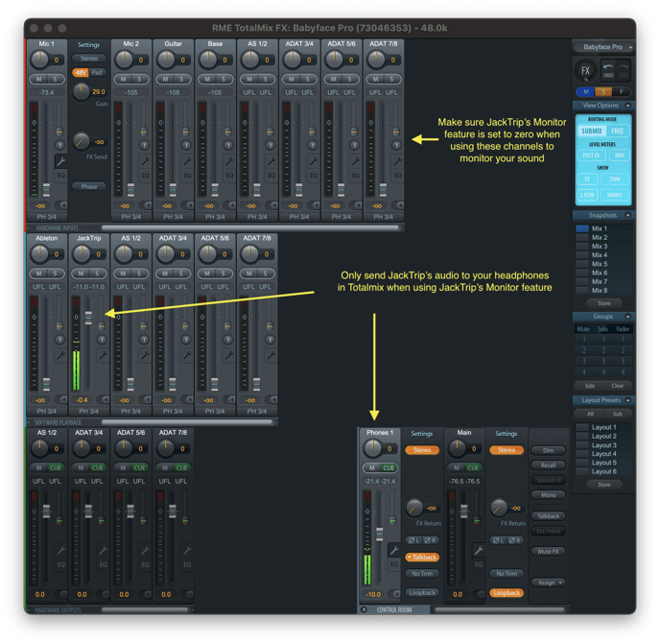This screenshot has width=660, height=644.
Task: Open the Assign dropdown
Action: click(549, 583)
